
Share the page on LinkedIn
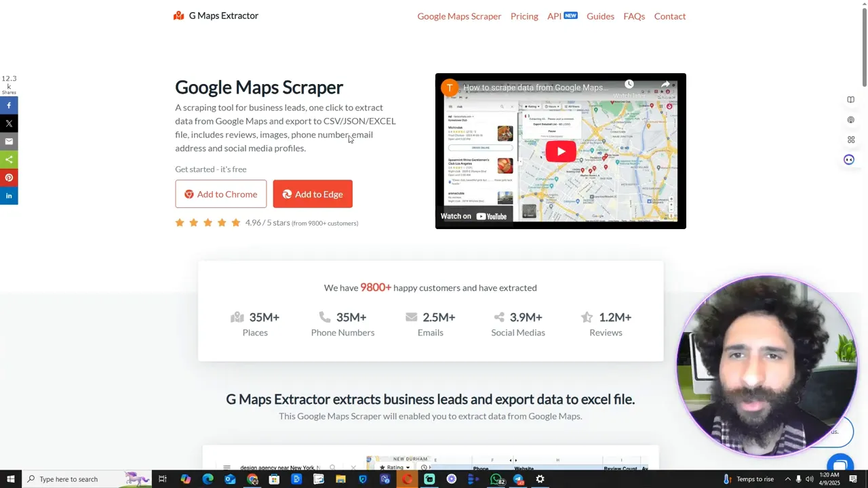click(9, 196)
